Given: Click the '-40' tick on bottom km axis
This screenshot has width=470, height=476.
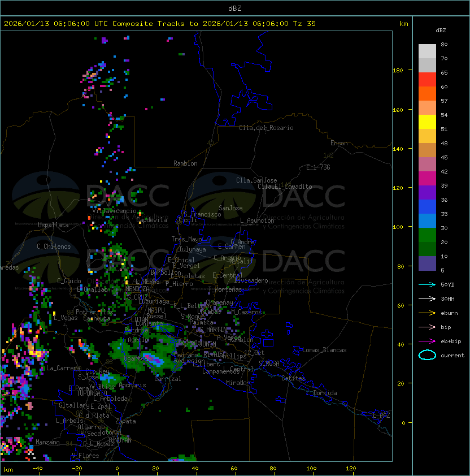Looking at the screenshot, I should point(38,469).
